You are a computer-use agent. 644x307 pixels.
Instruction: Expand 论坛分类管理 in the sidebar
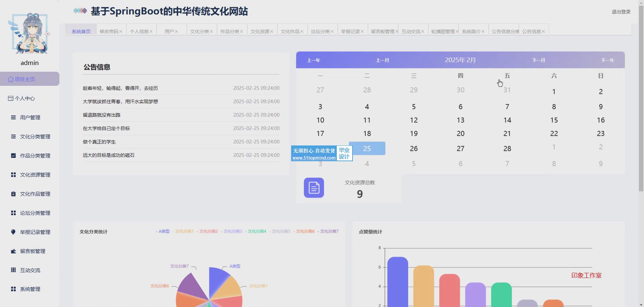point(35,213)
